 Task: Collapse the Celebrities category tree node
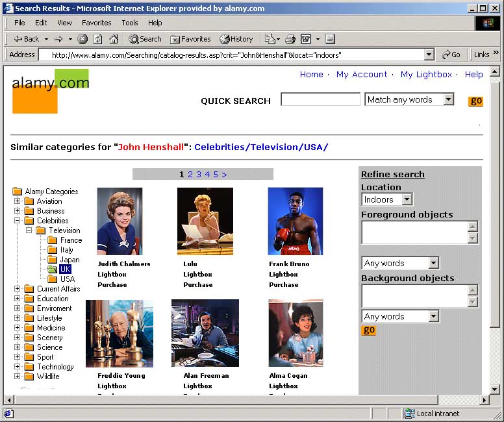(x=18, y=221)
